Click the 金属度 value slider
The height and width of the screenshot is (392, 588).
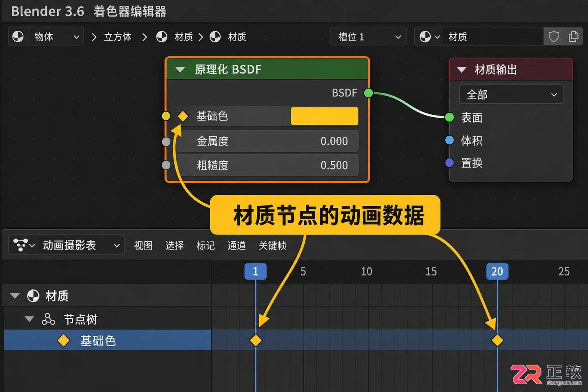[x=268, y=141]
